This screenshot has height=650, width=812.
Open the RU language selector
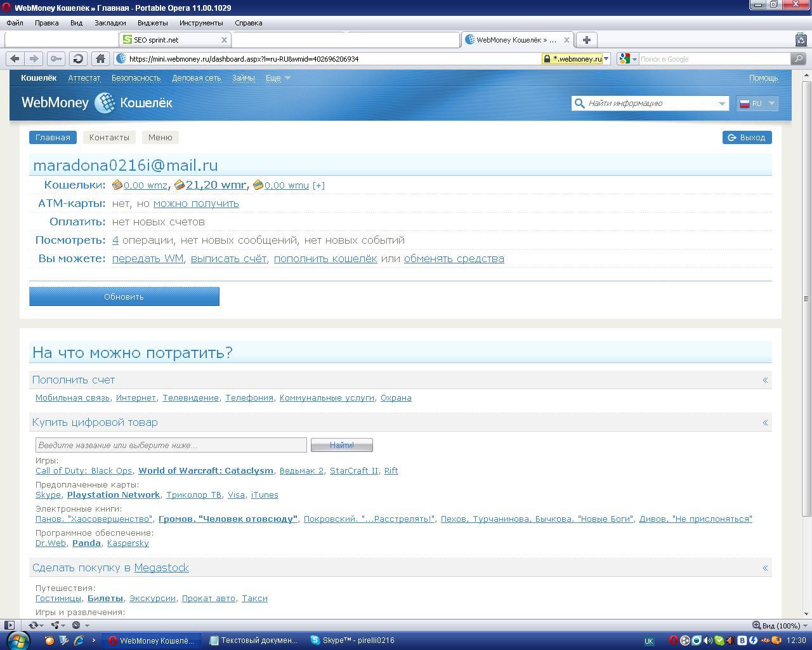(757, 103)
